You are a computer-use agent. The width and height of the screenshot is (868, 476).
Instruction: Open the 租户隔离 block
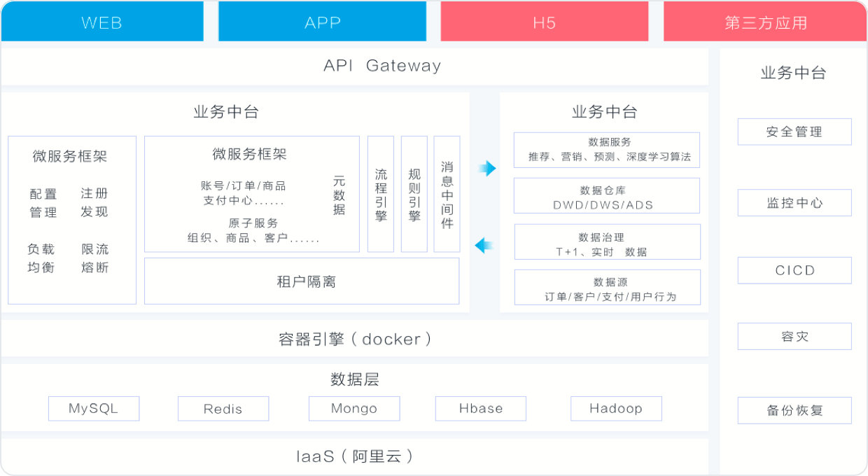coord(302,281)
